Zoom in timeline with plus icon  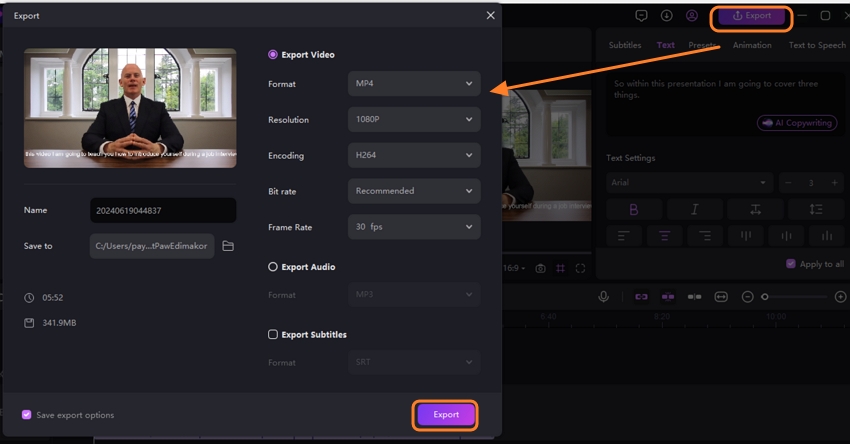(x=840, y=297)
